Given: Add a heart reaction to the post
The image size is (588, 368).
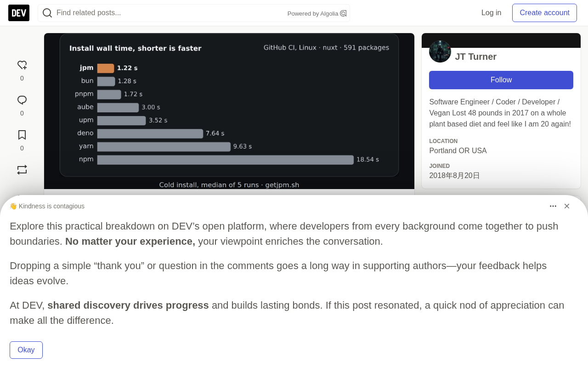Looking at the screenshot, I should pyautogui.click(x=22, y=65).
